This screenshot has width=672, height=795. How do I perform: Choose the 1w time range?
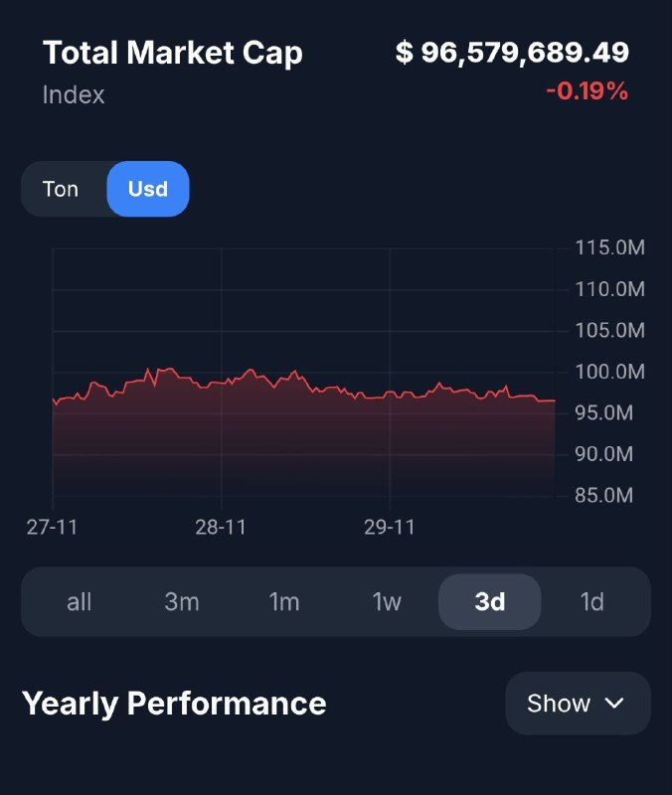(387, 602)
